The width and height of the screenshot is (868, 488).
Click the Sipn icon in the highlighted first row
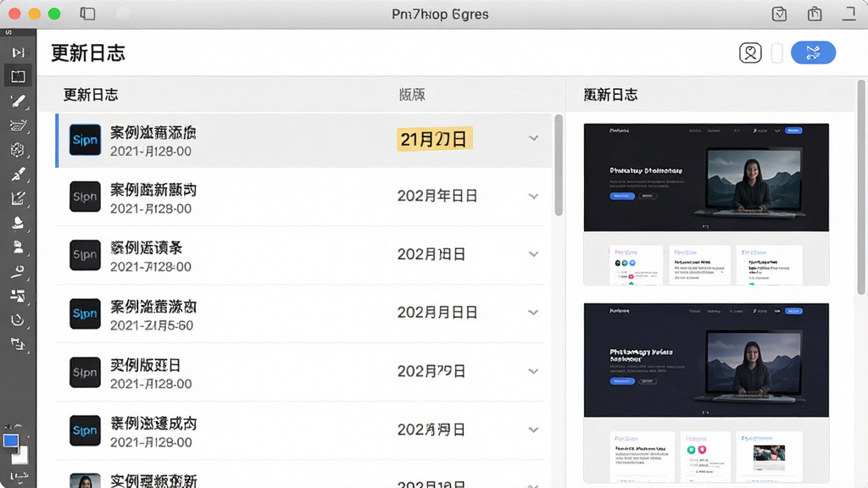[86, 140]
